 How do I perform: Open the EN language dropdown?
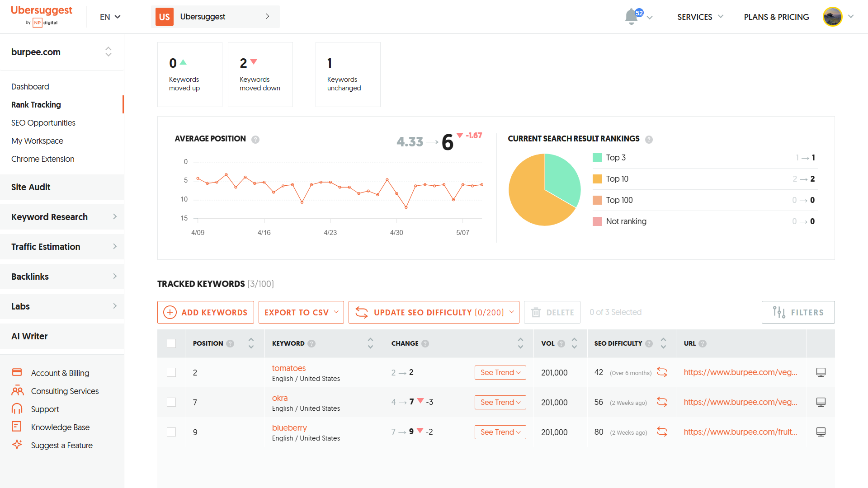[x=110, y=17]
